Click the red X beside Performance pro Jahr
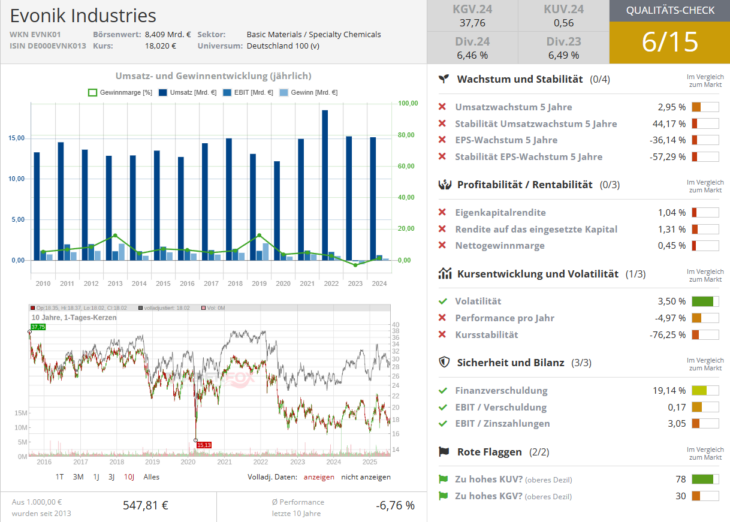The image size is (730, 522). (x=442, y=318)
